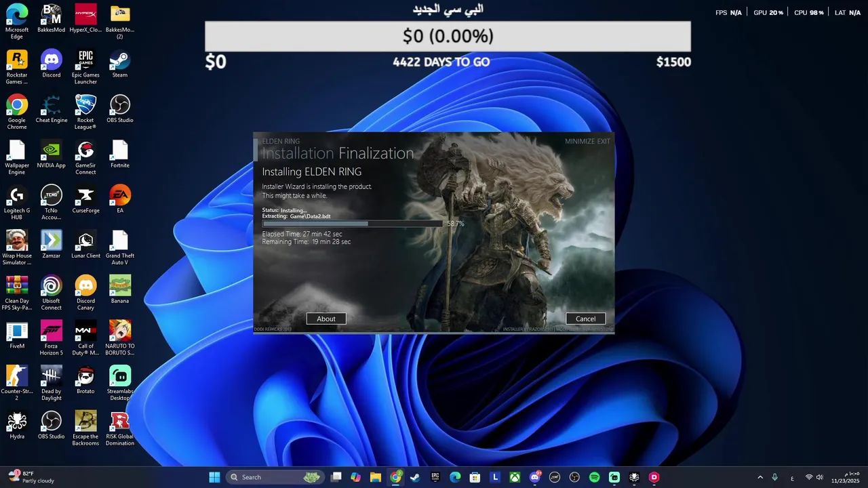Select Google Chrome desktop shortcut

click(17, 112)
